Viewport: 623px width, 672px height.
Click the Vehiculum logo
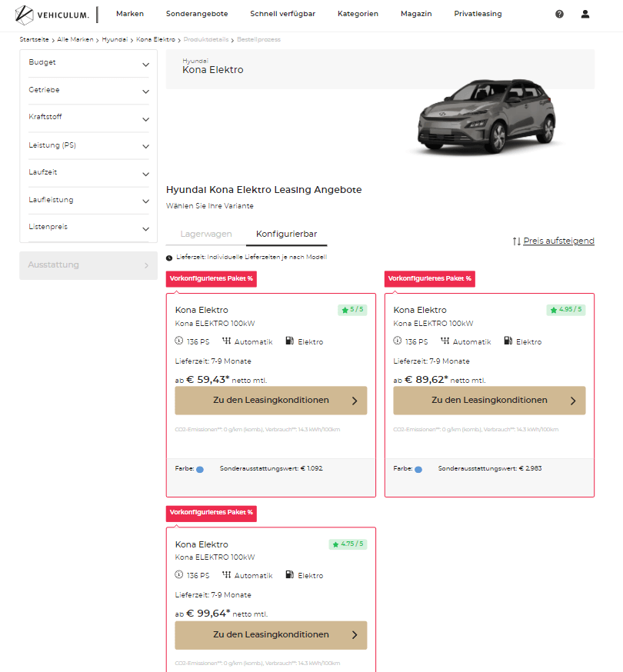[x=52, y=15]
